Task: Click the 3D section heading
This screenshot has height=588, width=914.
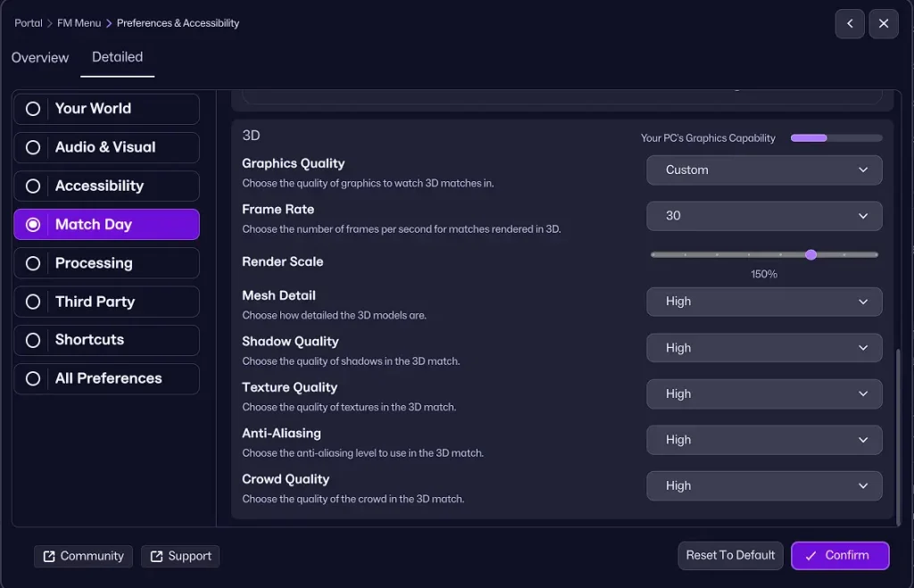Action: click(x=251, y=136)
